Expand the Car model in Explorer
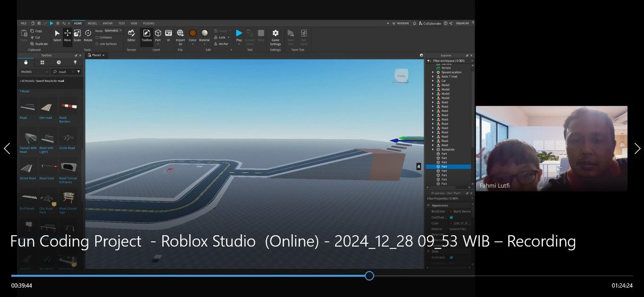 point(433,81)
